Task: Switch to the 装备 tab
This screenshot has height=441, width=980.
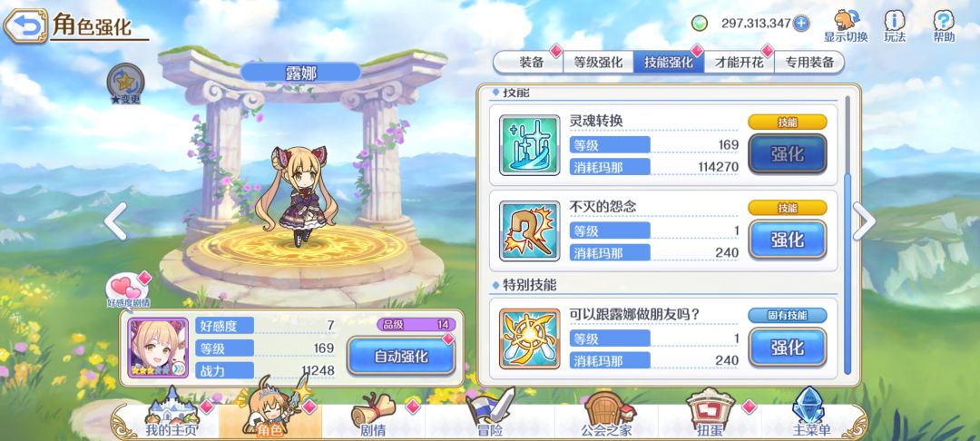Action: (x=531, y=63)
